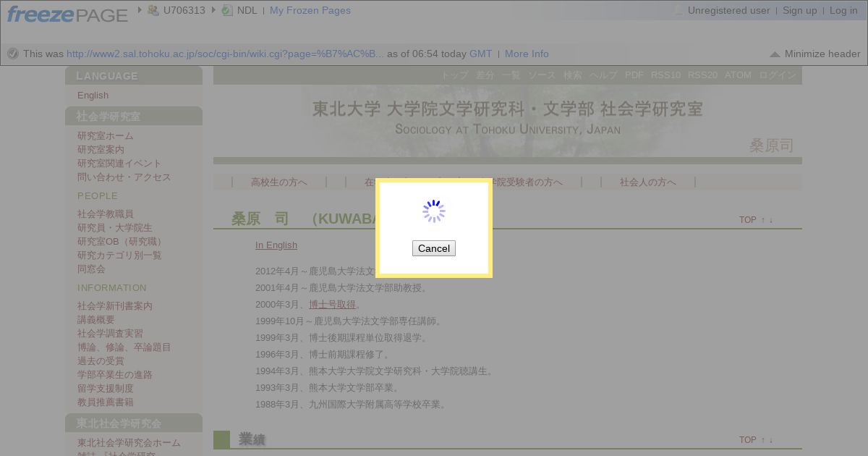Click TOP link beside 業績 heading

[x=748, y=440]
